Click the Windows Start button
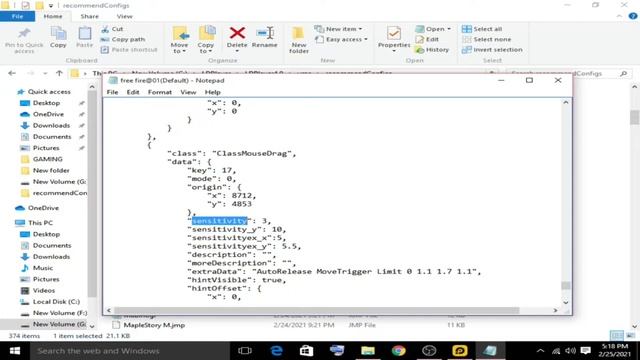The image size is (640, 360). (x=14, y=351)
